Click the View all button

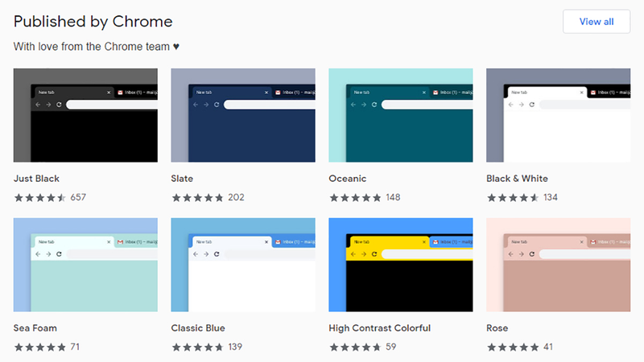597,22
